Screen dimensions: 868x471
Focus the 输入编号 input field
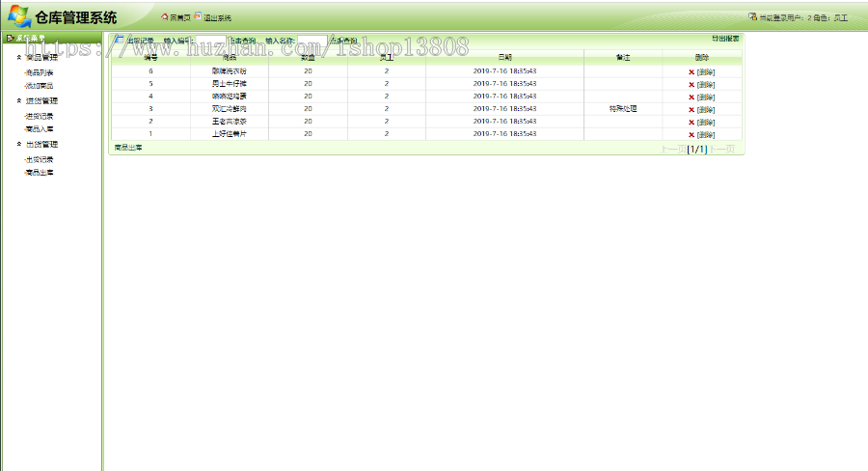(x=210, y=41)
